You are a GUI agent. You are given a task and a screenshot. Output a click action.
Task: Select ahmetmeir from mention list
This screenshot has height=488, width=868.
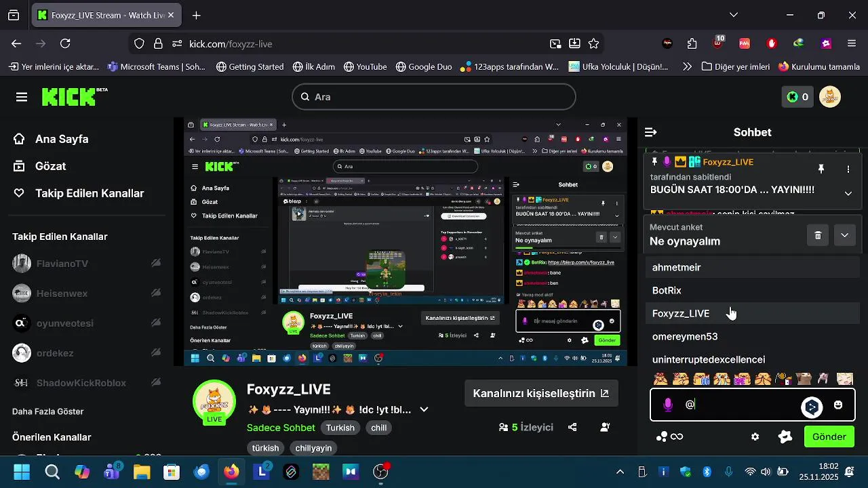(752, 267)
